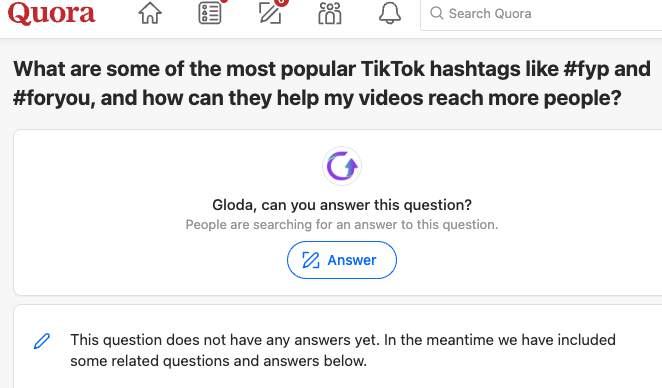Focus the Search Quora field
The image size is (662, 388).
coord(541,14)
